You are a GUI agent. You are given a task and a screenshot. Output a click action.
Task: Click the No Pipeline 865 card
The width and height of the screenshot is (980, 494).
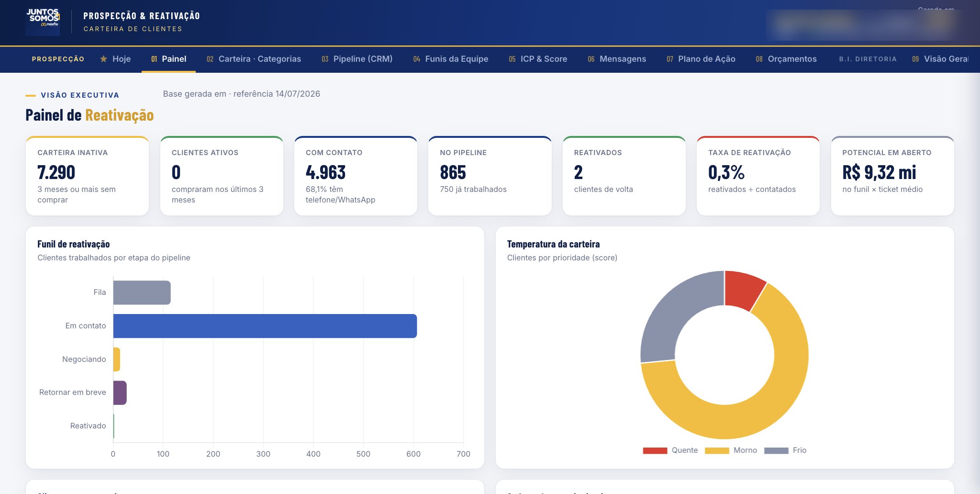[490, 176]
